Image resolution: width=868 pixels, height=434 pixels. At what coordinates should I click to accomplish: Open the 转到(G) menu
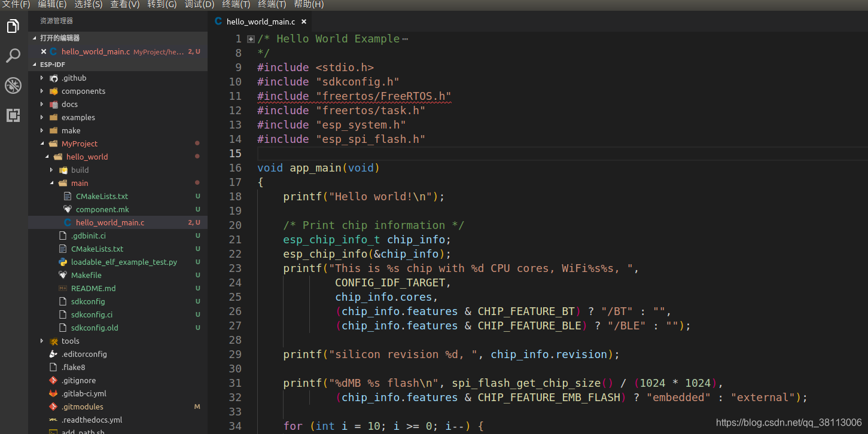coord(162,4)
